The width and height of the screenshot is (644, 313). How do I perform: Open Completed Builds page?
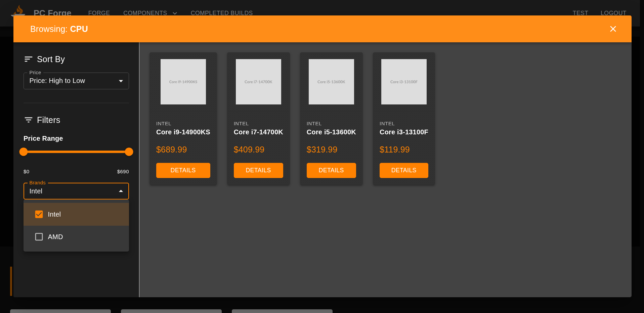point(221,13)
